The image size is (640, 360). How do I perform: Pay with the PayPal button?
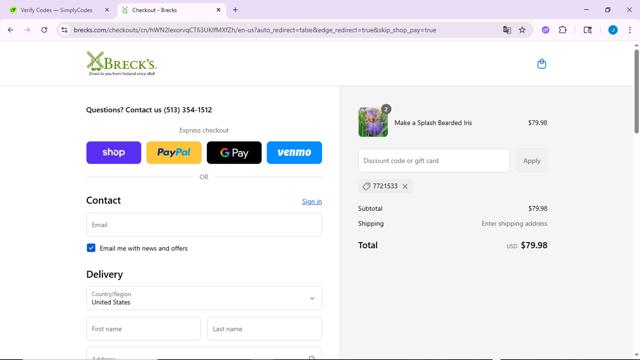click(174, 153)
